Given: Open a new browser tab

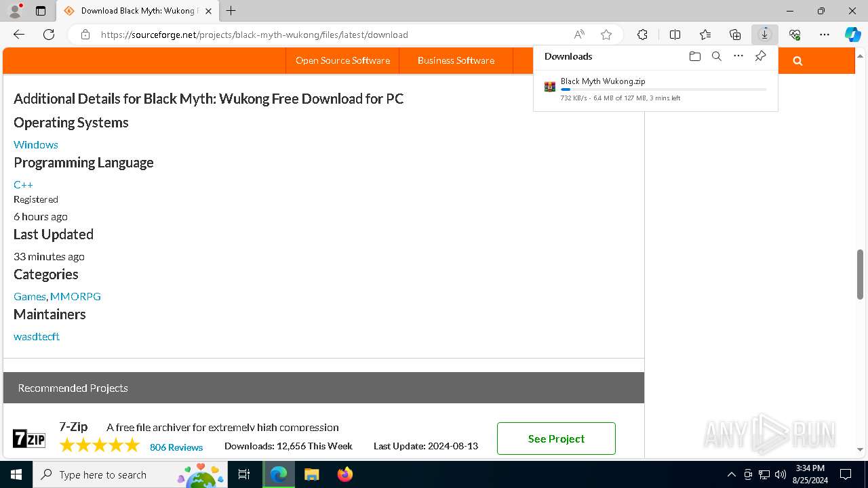Looking at the screenshot, I should [231, 11].
